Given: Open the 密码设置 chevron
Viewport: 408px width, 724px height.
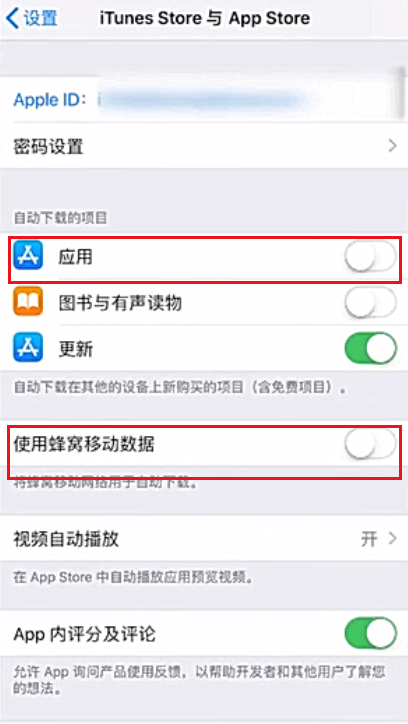Looking at the screenshot, I should 392,146.
